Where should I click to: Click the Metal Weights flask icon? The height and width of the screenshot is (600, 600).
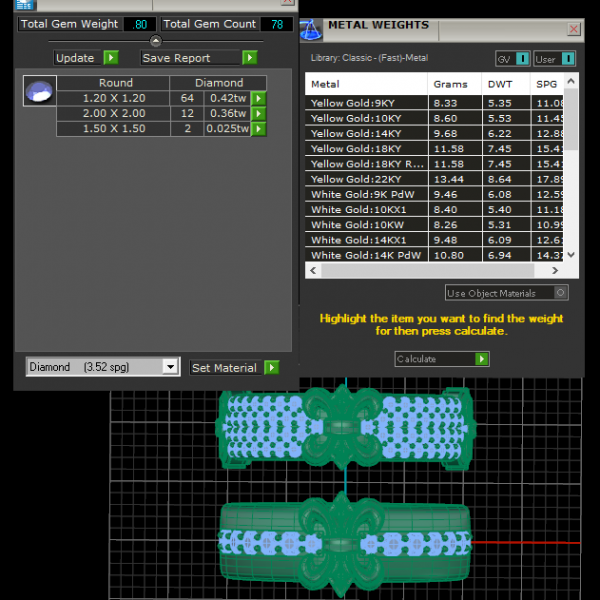311,28
